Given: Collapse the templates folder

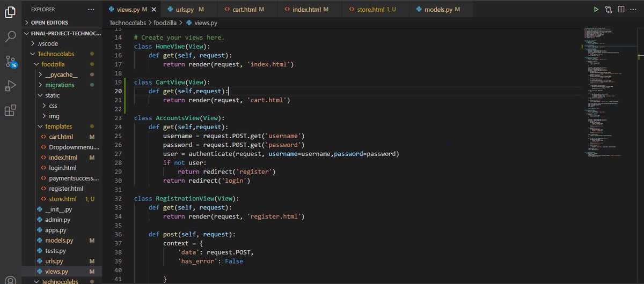Looking at the screenshot, I should click(62, 126).
